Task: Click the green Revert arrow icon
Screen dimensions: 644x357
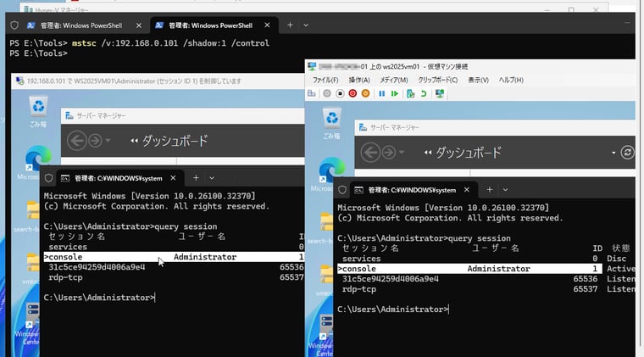Action: (424, 93)
